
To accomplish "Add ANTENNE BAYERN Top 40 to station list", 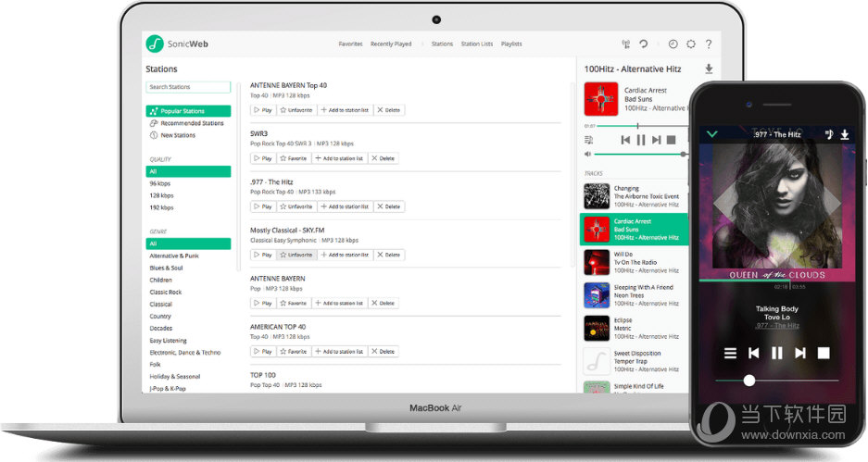I will coord(345,110).
